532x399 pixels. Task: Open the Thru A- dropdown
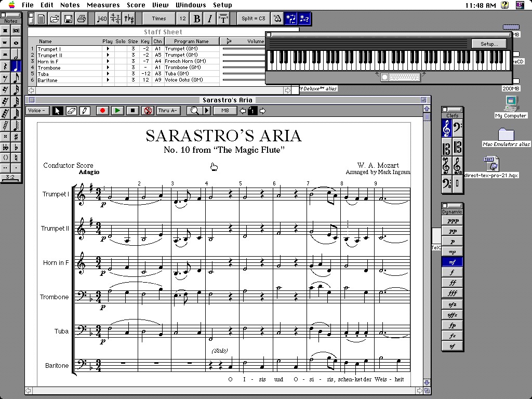pyautogui.click(x=168, y=111)
